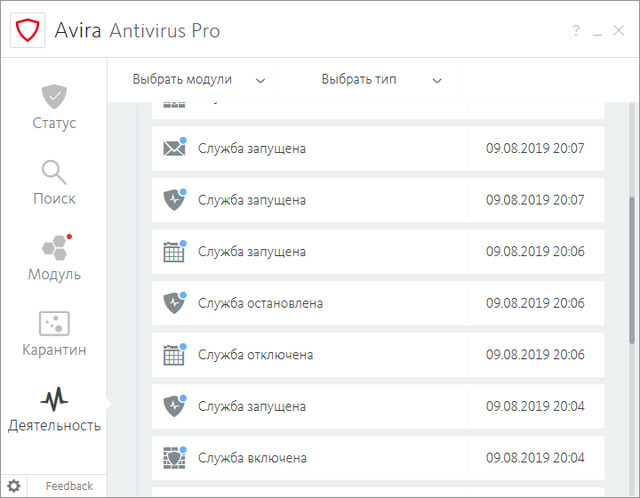Click the mail envelope icon at 20:07
The height and width of the screenshot is (498, 640).
click(x=174, y=148)
